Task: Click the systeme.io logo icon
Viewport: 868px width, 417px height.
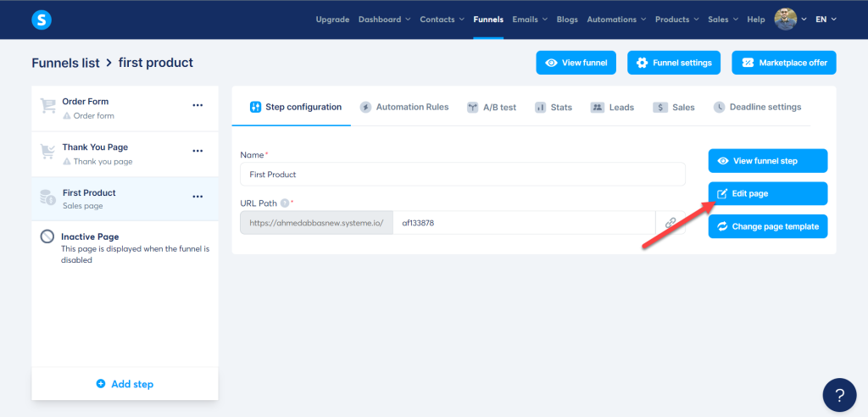Action: coord(42,19)
